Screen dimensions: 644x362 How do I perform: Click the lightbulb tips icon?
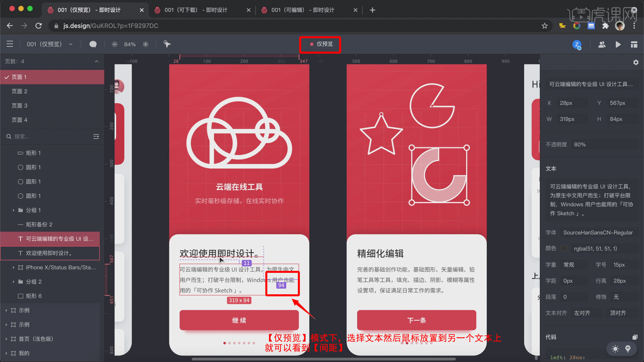[628, 349]
